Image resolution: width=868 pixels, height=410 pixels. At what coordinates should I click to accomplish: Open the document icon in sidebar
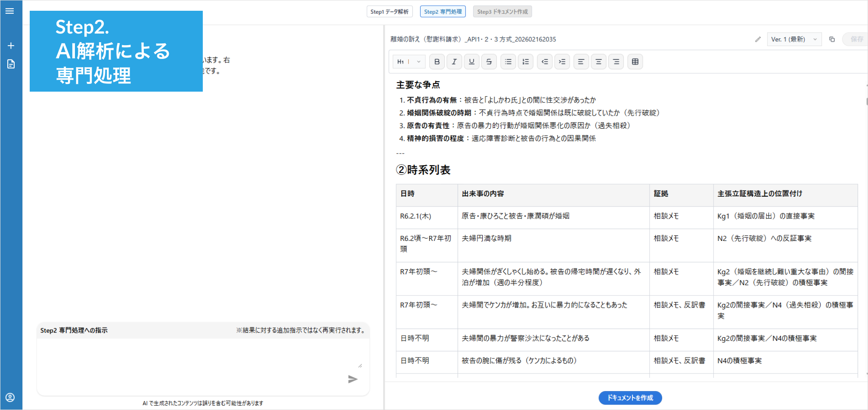tap(11, 64)
